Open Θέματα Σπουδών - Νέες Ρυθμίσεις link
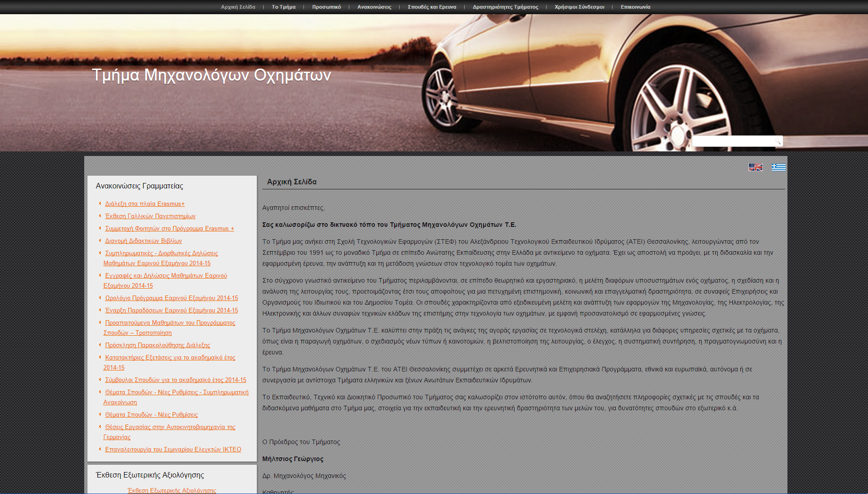868x494 pixels. click(x=151, y=415)
